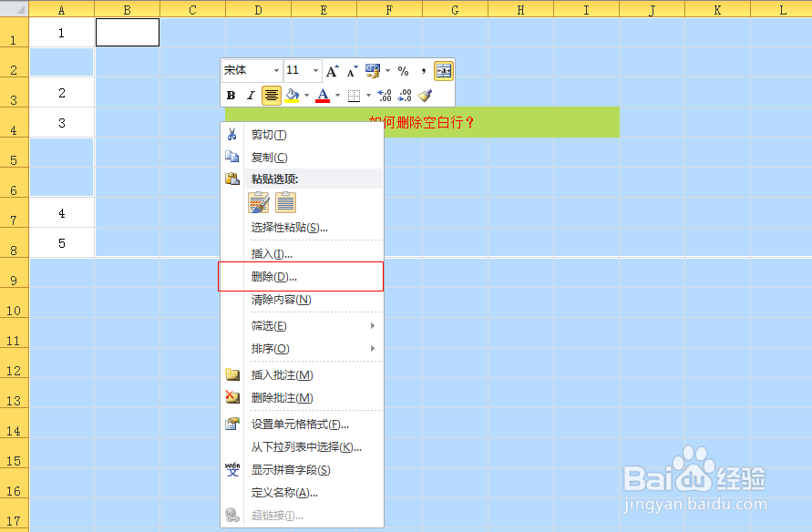The height and width of the screenshot is (532, 812).
Task: Click cell A1 containing 1
Action: tap(62, 33)
